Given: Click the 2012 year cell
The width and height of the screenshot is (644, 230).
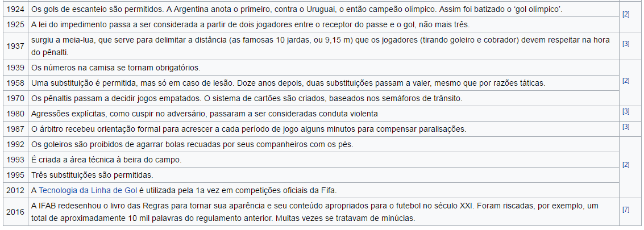Looking at the screenshot, I should pos(15,190).
